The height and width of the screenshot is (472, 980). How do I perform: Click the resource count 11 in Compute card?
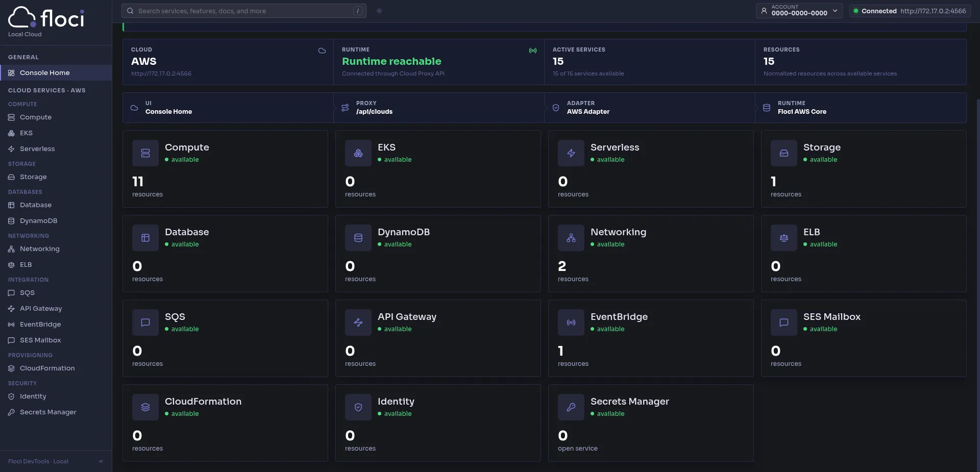138,182
